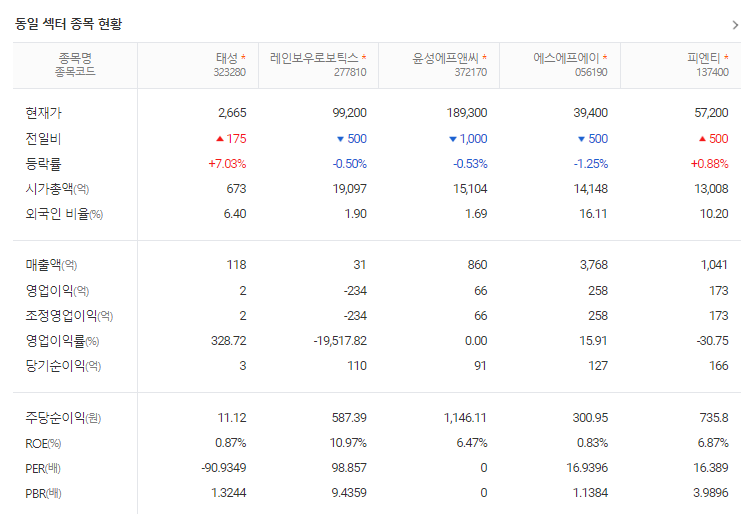Click the +7.03% change rate
Screen dimensions: 748x514
(227, 164)
